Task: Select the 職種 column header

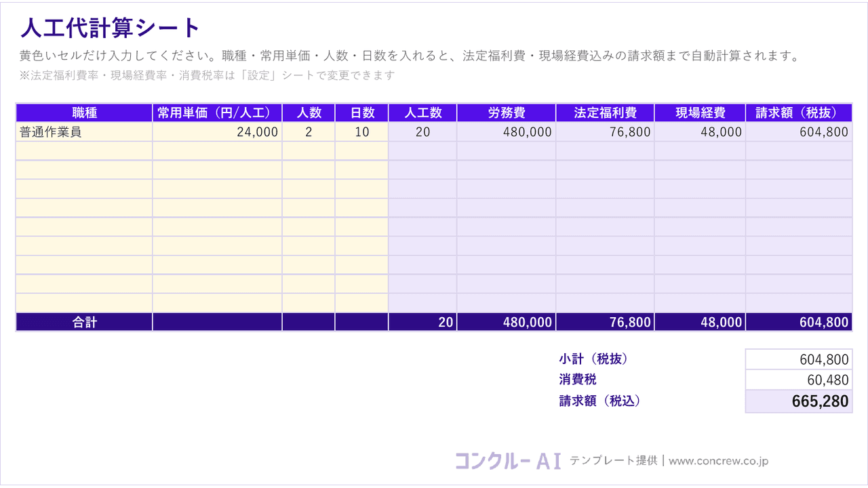Action: click(84, 113)
